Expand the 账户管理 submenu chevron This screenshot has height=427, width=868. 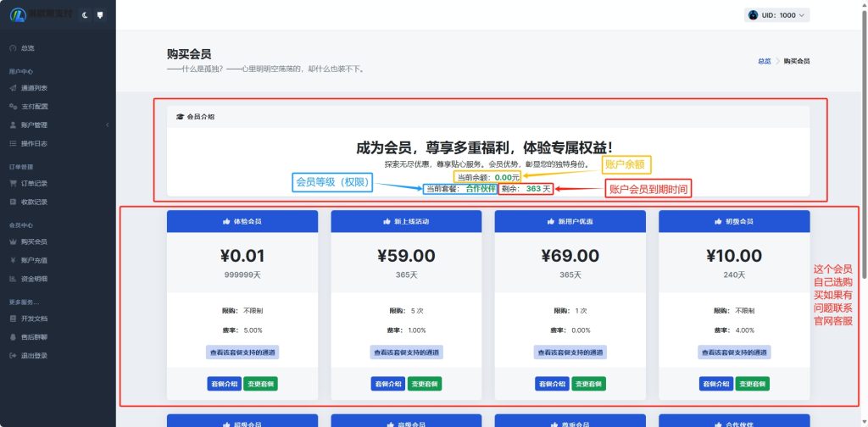click(107, 125)
